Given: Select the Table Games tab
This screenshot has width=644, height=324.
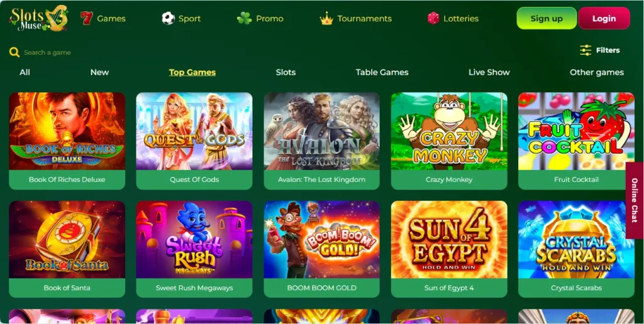Looking at the screenshot, I should (382, 72).
